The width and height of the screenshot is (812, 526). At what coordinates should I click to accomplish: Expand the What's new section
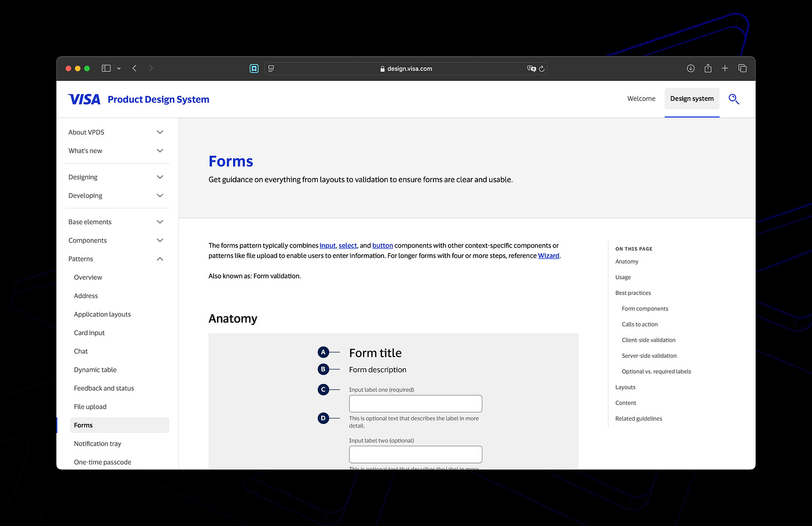pyautogui.click(x=117, y=150)
